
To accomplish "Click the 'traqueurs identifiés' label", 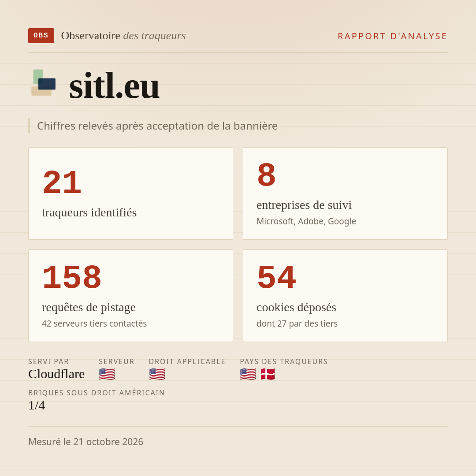I will click(x=89, y=212).
